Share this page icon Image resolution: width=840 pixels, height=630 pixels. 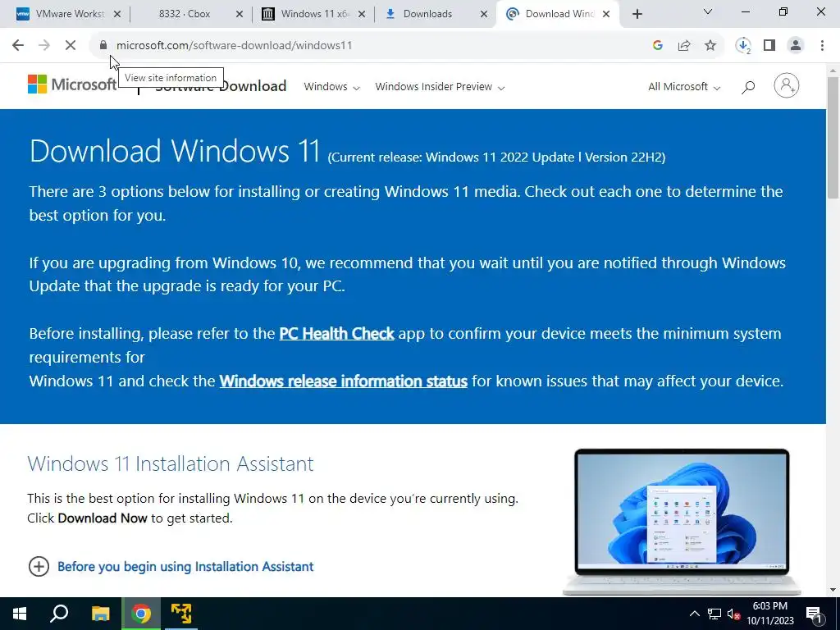[x=684, y=46]
